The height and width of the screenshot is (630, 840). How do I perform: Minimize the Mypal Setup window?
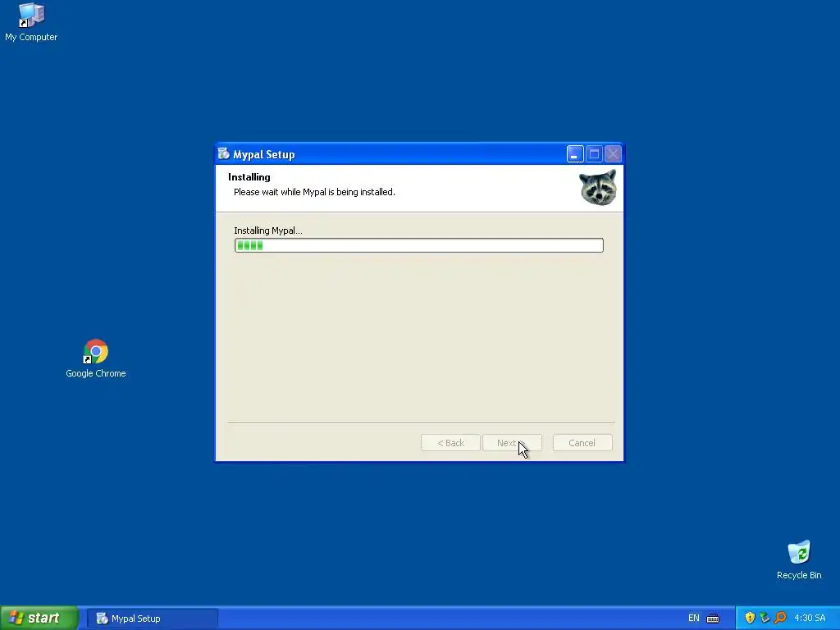pos(575,154)
